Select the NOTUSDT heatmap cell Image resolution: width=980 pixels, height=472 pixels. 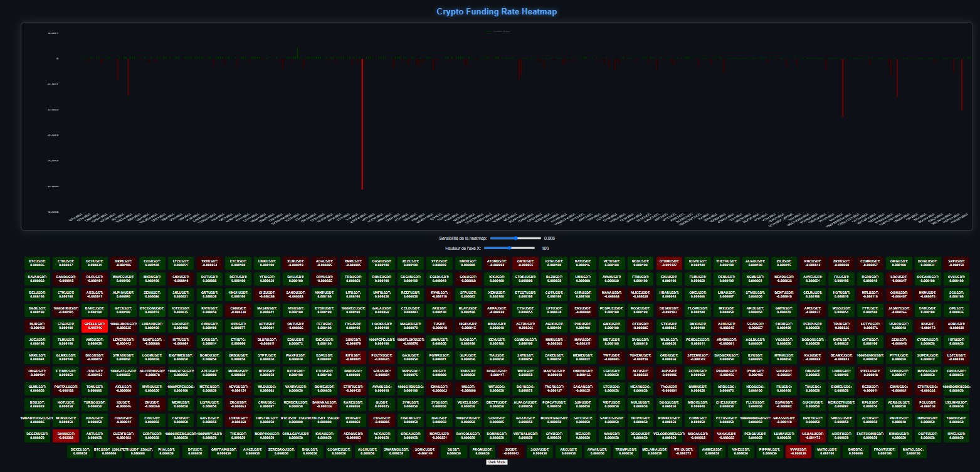tap(66, 404)
